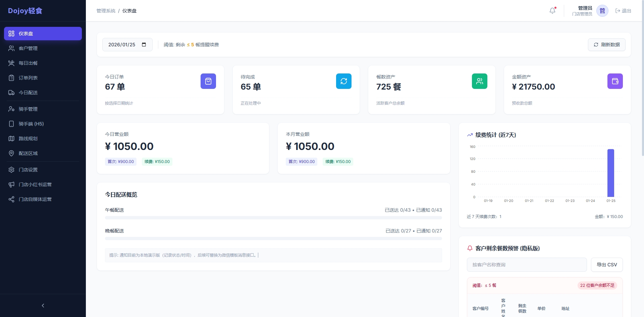Click the 刷新数据 button

click(606, 45)
